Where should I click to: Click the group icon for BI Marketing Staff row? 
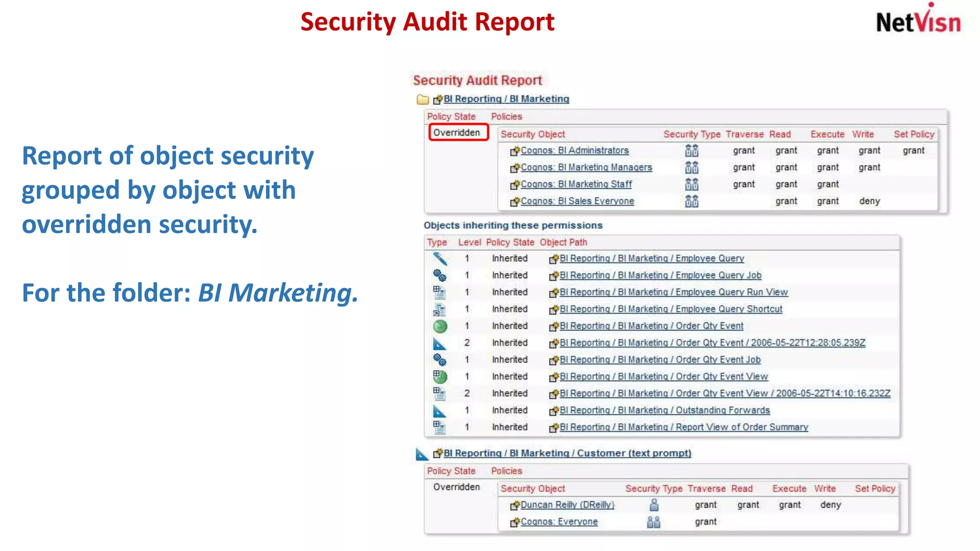[x=691, y=184]
